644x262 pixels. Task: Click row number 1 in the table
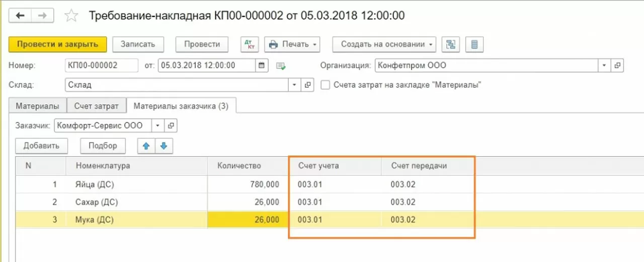pos(41,184)
